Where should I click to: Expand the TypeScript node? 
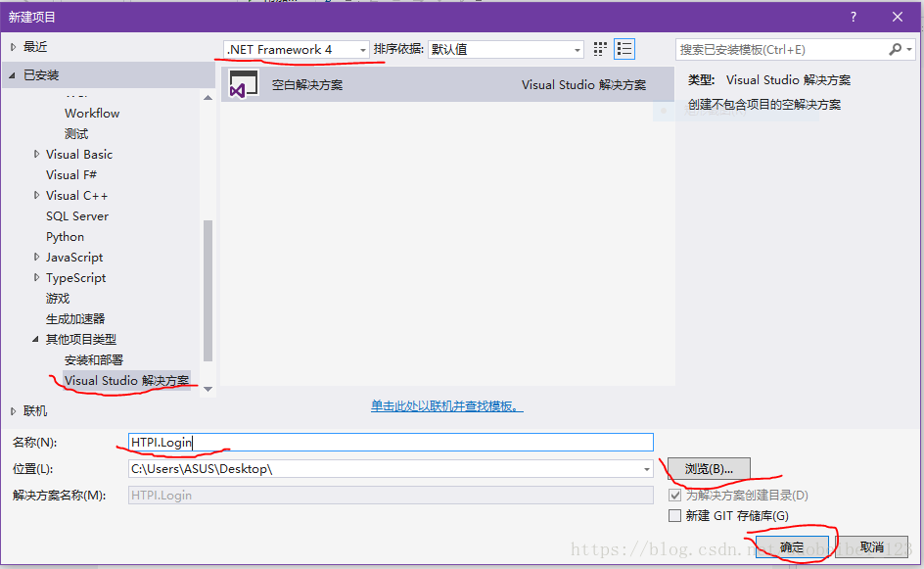(36, 278)
